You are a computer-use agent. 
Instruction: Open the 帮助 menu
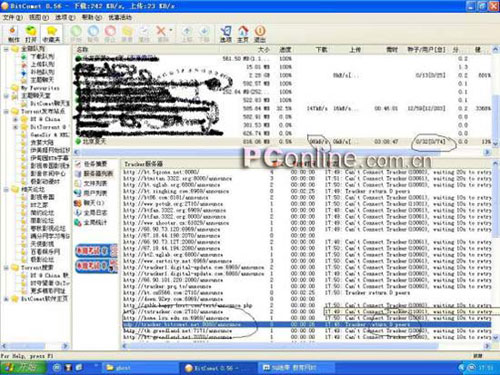tap(91, 17)
